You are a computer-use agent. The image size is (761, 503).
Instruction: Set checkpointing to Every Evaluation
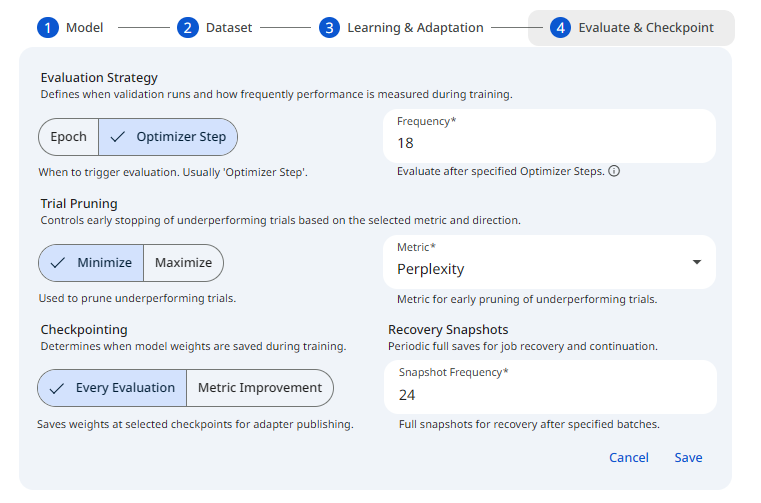coord(112,388)
